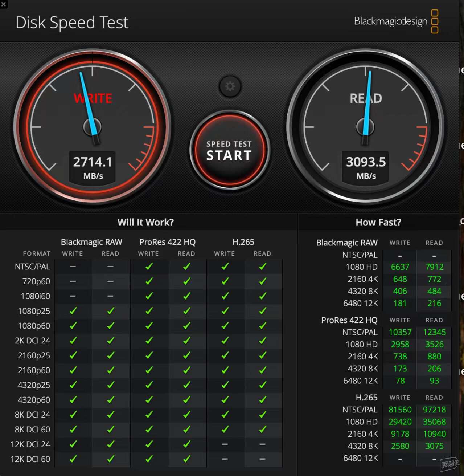
Task: Click 12K DCI 24 ProRes write checkmark
Action: point(149,444)
